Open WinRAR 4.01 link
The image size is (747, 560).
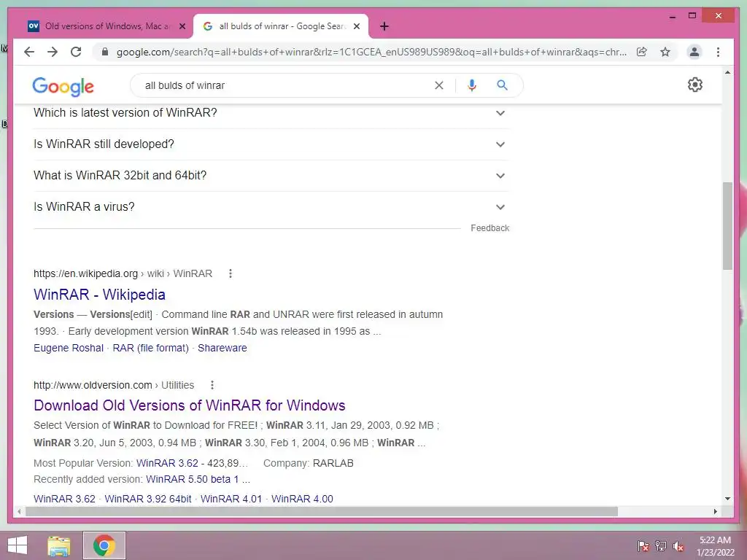pyautogui.click(x=231, y=499)
